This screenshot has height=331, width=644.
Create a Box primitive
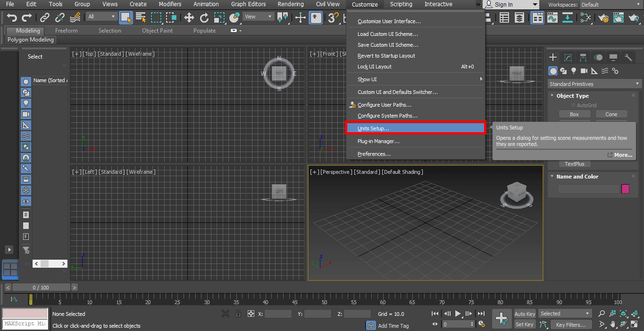coord(575,114)
